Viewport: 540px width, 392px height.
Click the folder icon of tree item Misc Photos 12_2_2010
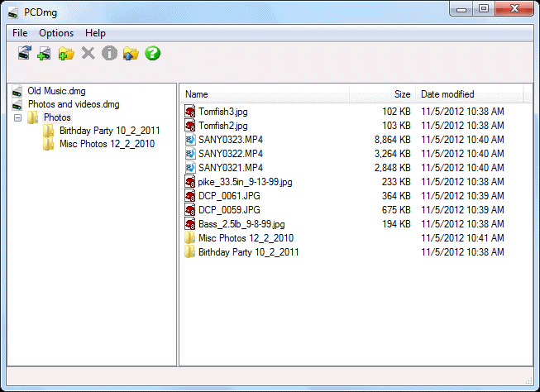coord(49,144)
